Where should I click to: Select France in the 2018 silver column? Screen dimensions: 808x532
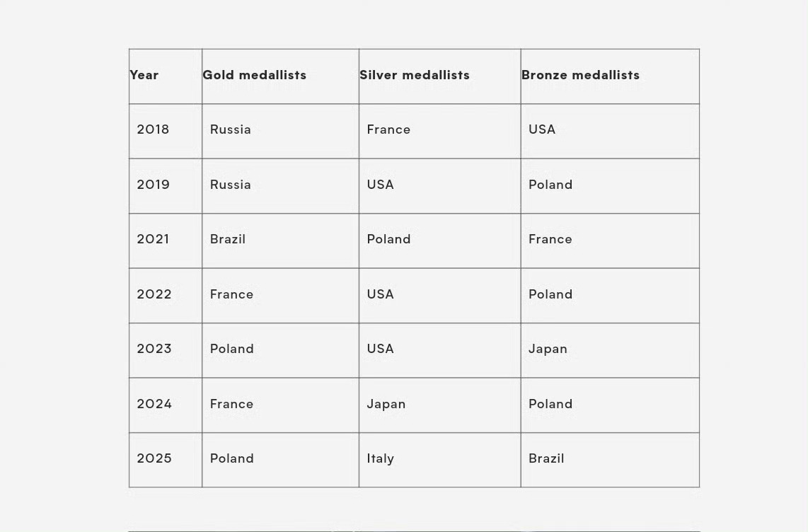tap(388, 129)
